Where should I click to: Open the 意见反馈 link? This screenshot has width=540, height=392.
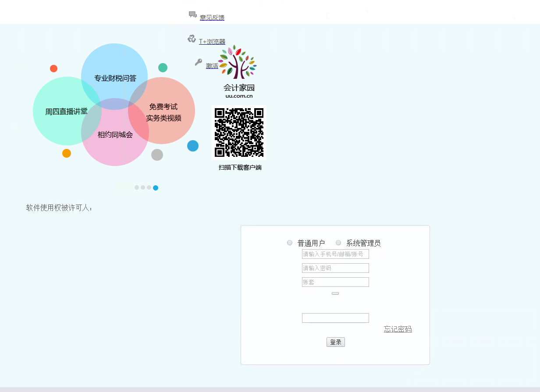point(212,18)
